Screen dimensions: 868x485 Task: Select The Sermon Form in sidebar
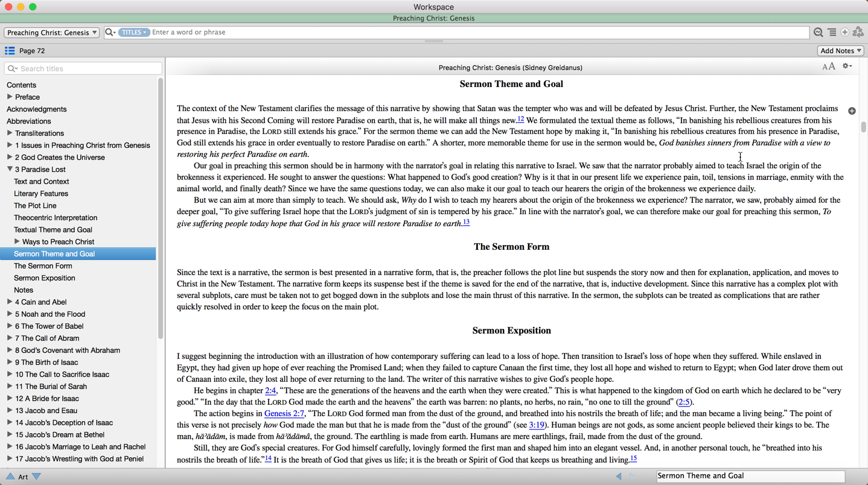point(43,266)
